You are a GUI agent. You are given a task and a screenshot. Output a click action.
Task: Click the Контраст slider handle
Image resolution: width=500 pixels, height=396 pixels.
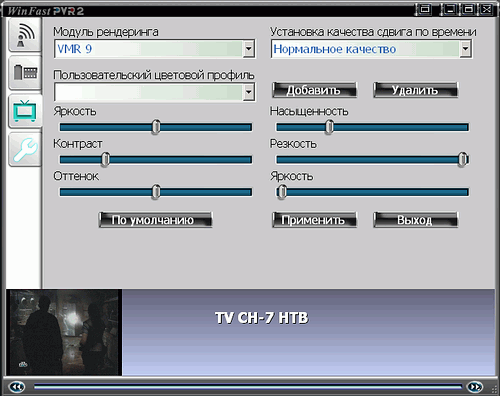105,159
